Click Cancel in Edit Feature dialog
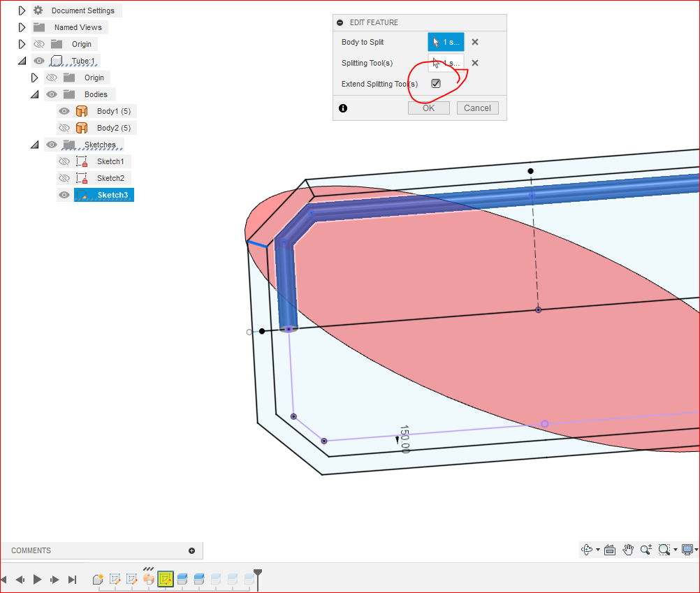This screenshot has width=700, height=593. [477, 108]
